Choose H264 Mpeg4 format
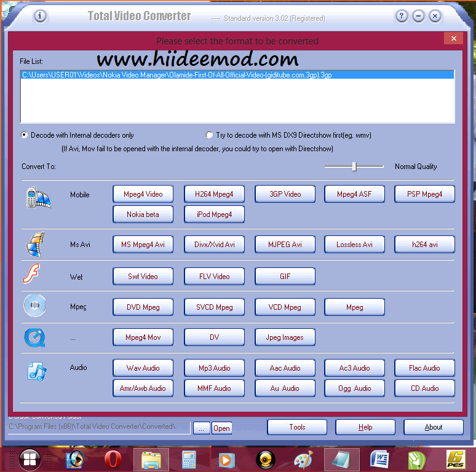 pyautogui.click(x=214, y=194)
